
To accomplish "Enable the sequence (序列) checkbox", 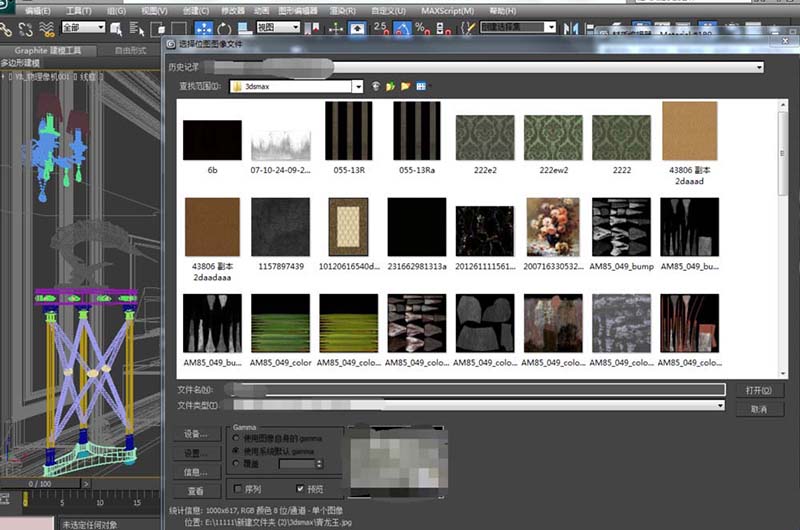I will click(237, 489).
